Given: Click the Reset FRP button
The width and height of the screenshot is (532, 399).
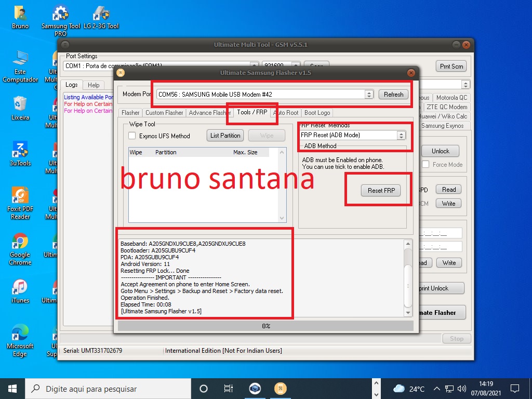Looking at the screenshot, I should (x=381, y=191).
